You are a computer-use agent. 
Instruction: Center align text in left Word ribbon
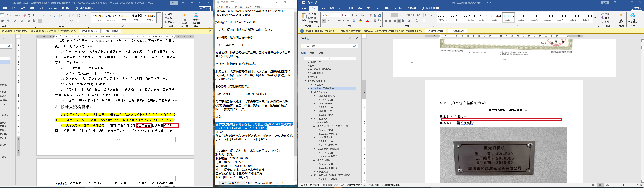tap(44, 21)
